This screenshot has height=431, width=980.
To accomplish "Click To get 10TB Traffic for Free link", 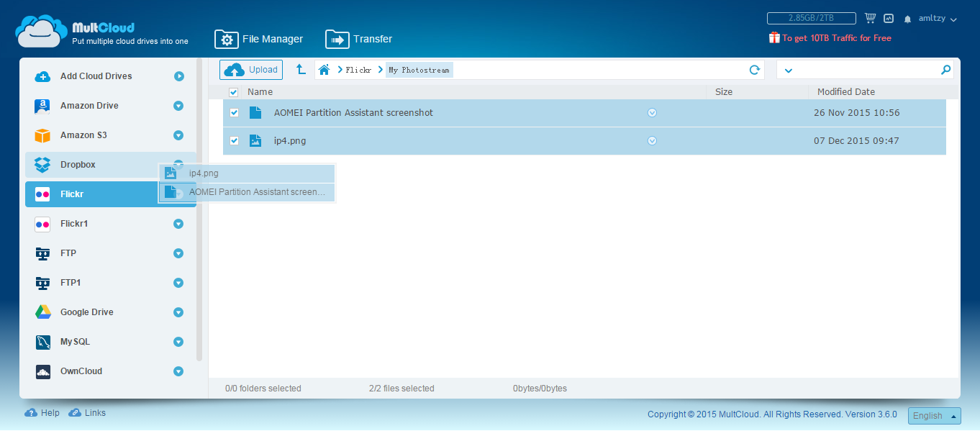I will click(x=837, y=38).
